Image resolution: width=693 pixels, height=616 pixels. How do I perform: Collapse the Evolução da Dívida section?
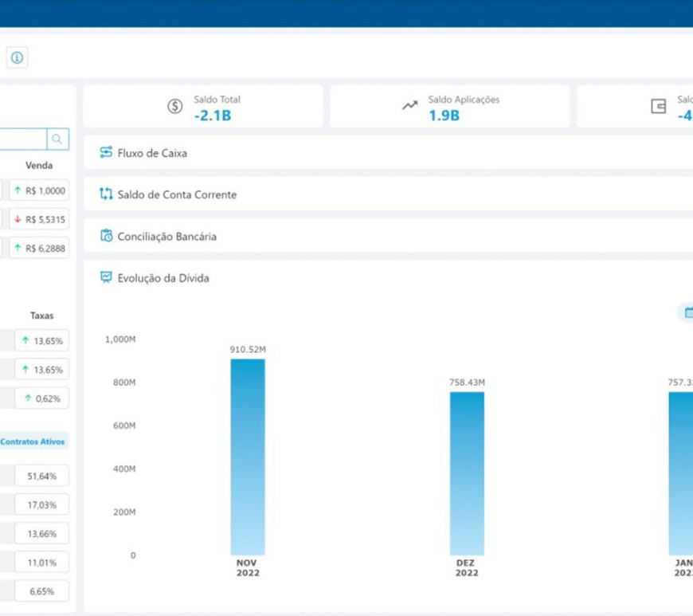[163, 278]
